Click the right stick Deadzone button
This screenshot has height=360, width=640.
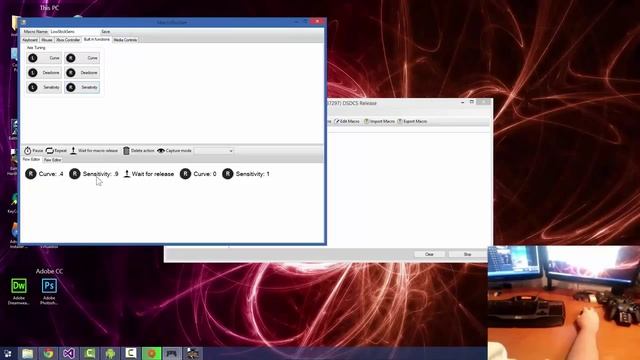82,73
